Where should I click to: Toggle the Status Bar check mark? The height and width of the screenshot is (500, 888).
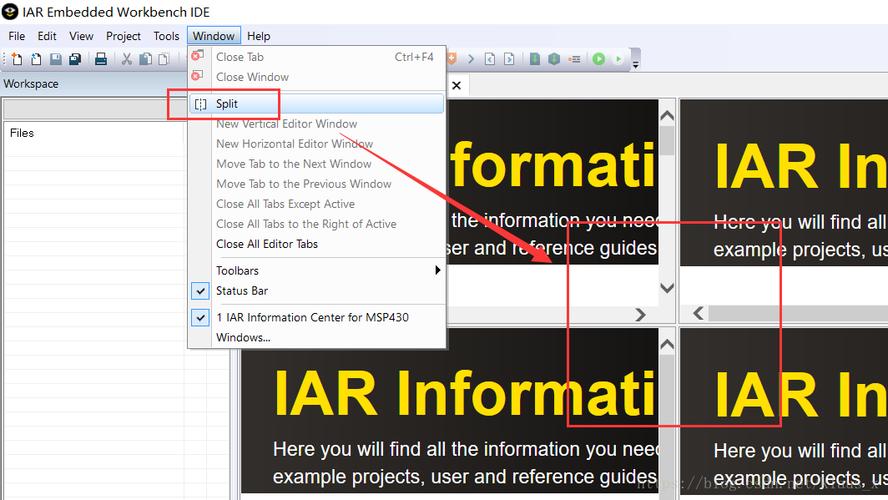point(200,291)
